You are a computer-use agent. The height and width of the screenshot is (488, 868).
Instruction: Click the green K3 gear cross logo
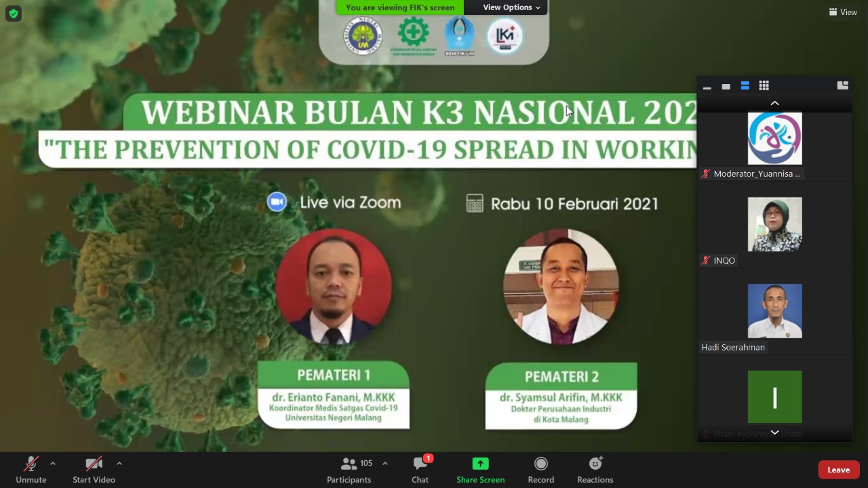[x=413, y=36]
